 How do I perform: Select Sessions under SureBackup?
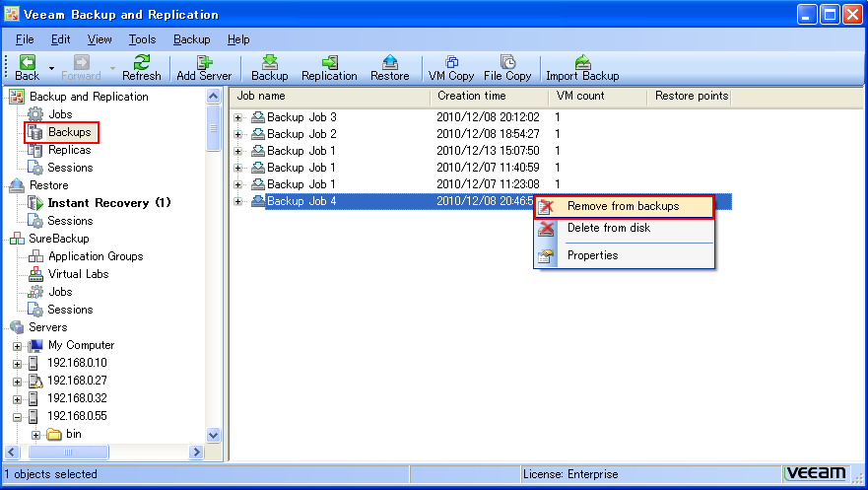(70, 309)
